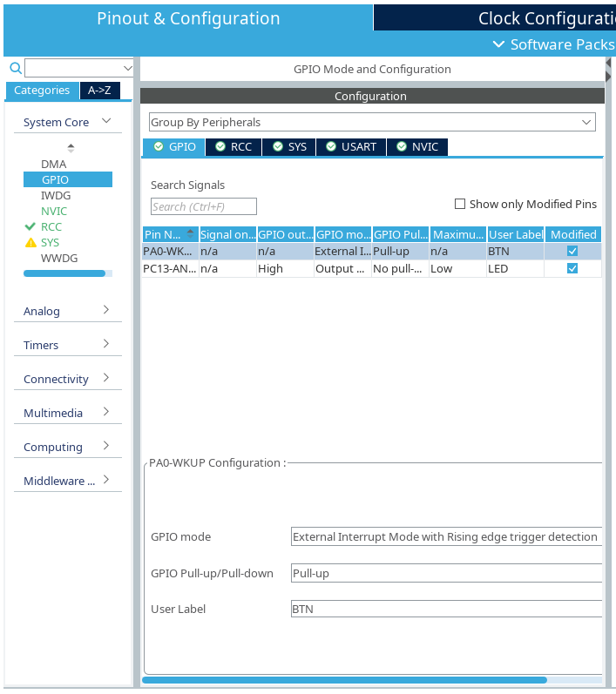Click the search magnifier icon

pyautogui.click(x=16, y=68)
